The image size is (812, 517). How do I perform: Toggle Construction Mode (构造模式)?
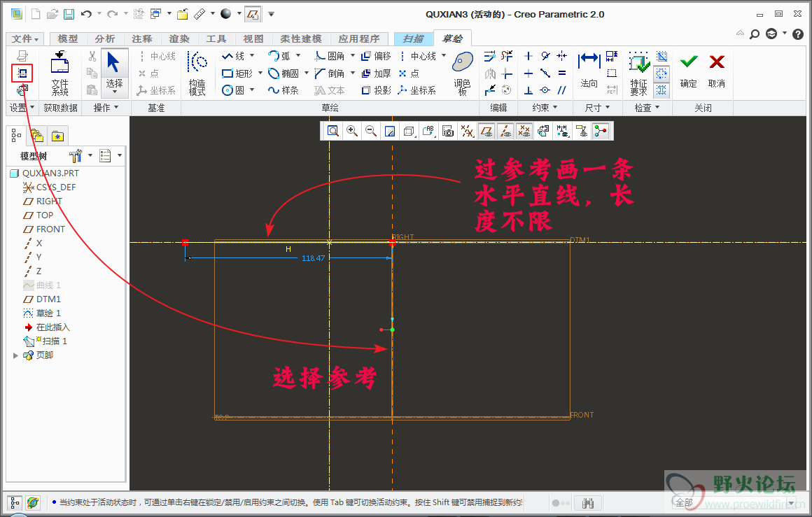(x=197, y=73)
